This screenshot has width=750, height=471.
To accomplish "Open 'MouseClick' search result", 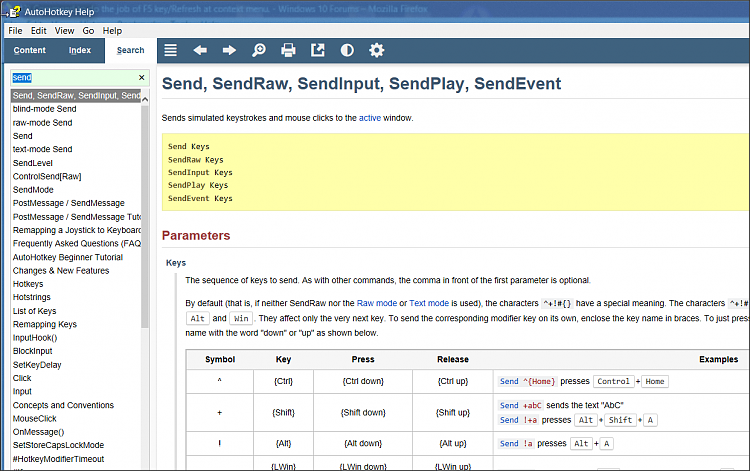I will click(x=34, y=418).
